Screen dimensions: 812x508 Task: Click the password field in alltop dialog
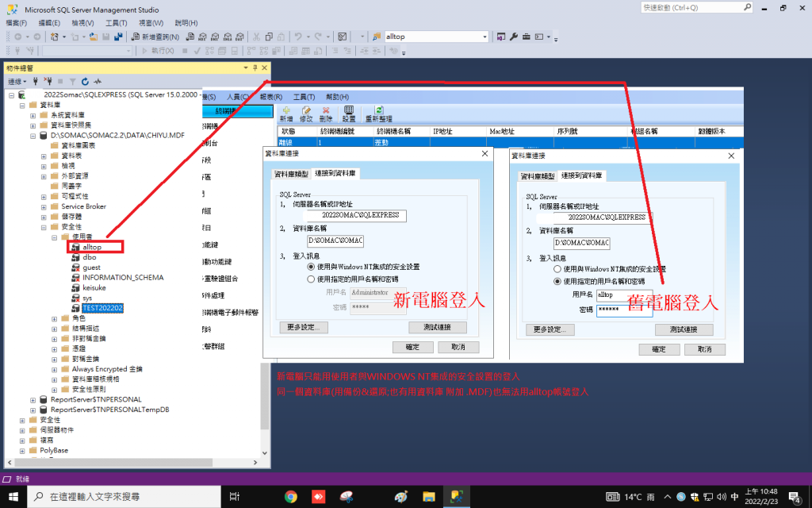coord(625,310)
